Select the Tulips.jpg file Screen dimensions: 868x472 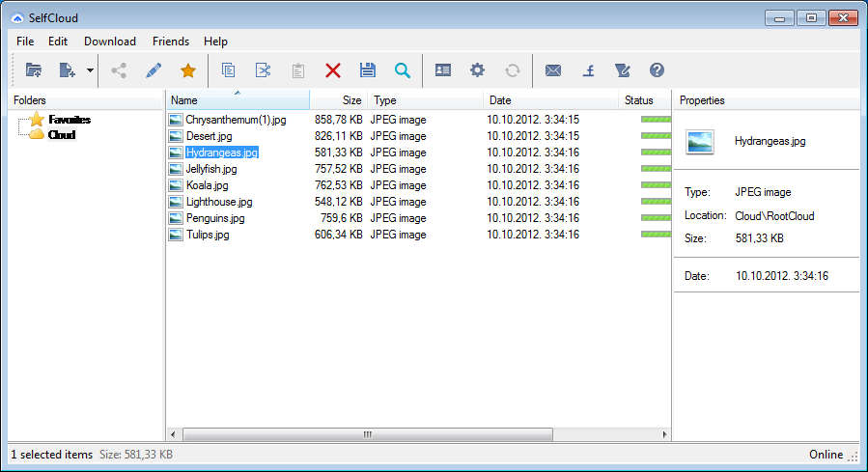(x=208, y=235)
